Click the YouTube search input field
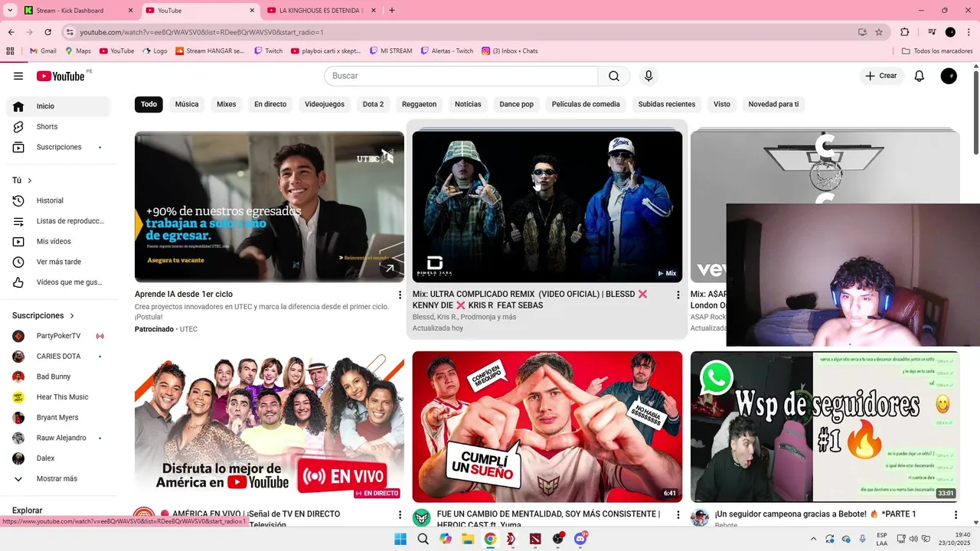The width and height of the screenshot is (980, 551). (461, 76)
